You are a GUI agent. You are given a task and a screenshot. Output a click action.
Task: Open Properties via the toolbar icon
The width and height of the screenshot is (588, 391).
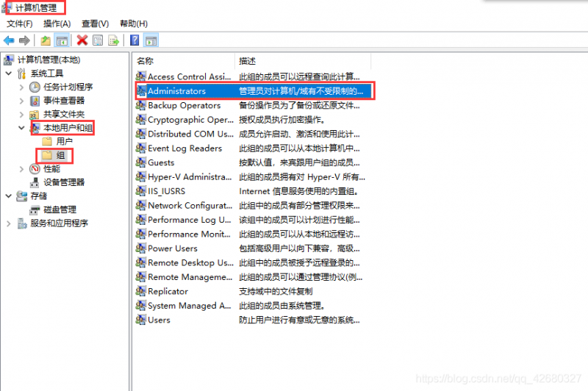tap(98, 40)
